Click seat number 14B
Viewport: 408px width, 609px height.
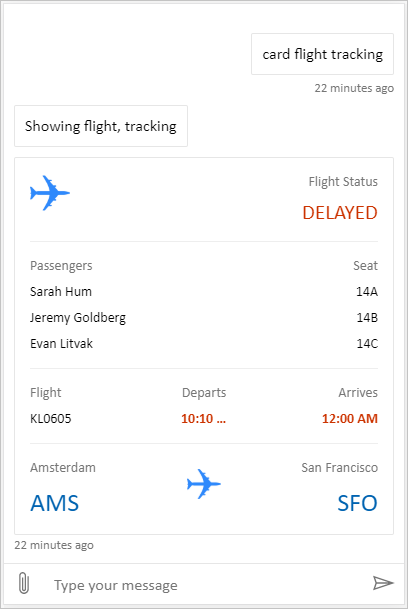click(367, 318)
